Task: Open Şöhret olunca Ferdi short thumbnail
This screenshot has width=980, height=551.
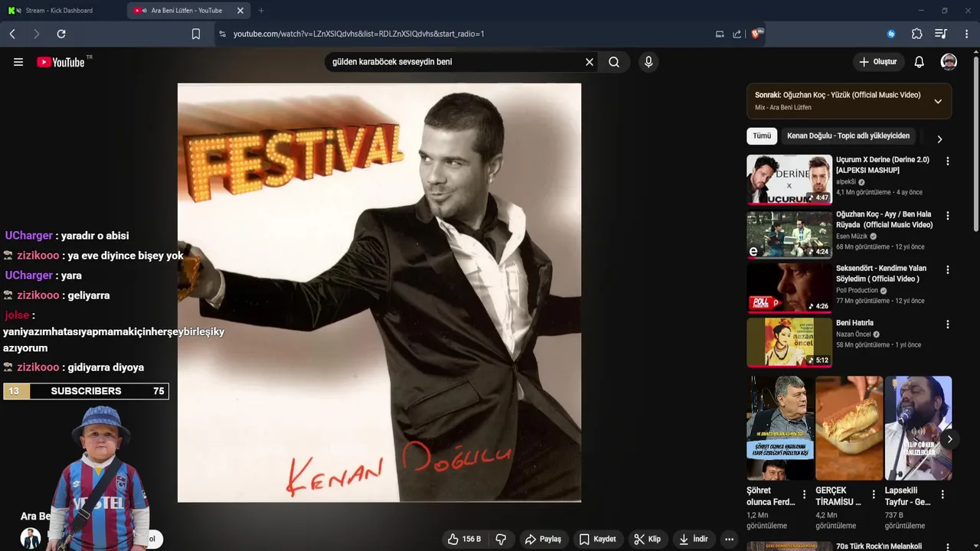Action: point(780,428)
